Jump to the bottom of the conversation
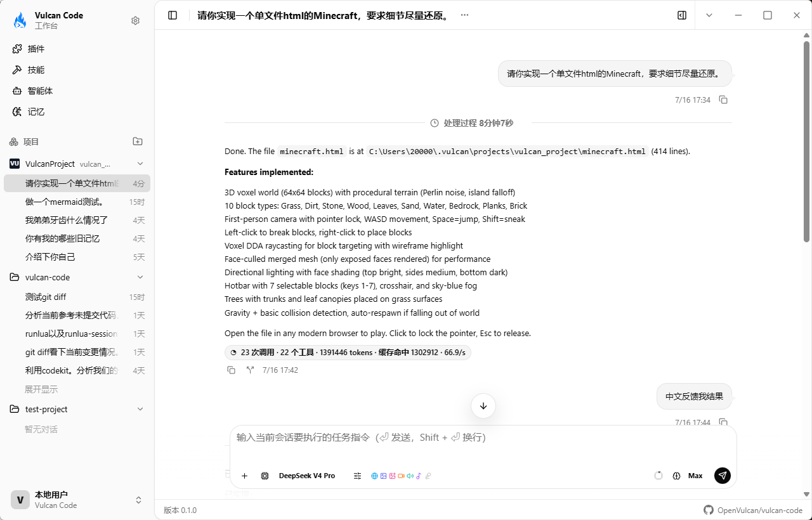 pos(483,406)
